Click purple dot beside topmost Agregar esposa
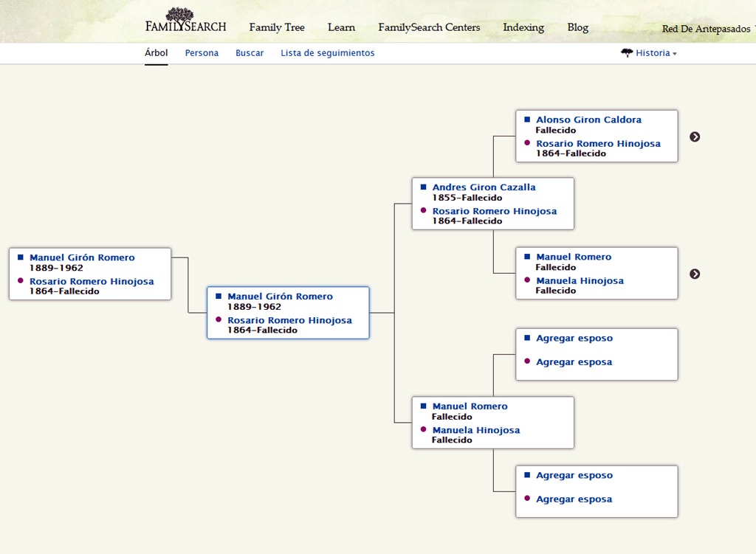756x554 pixels. pyautogui.click(x=527, y=361)
